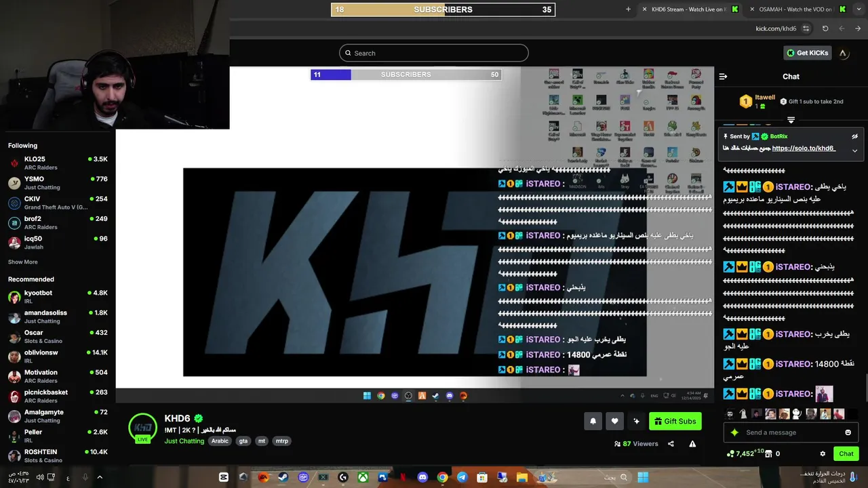The height and width of the screenshot is (488, 868).
Task: Collapse chat with the arrow icon
Action: click(723, 77)
